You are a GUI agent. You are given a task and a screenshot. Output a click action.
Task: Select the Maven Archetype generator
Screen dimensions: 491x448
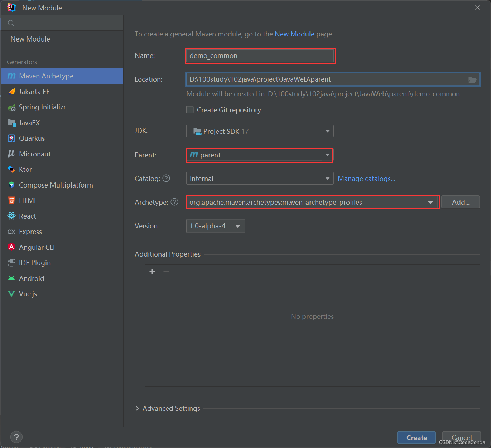click(62, 76)
